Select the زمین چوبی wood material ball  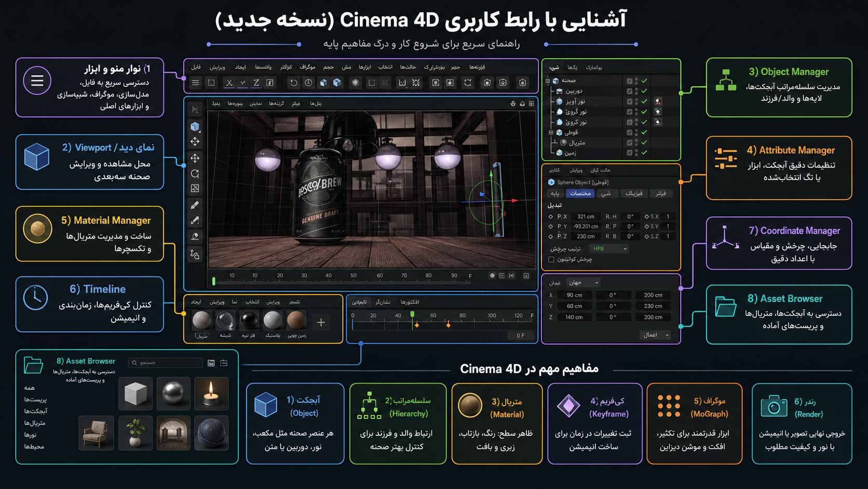(296, 321)
